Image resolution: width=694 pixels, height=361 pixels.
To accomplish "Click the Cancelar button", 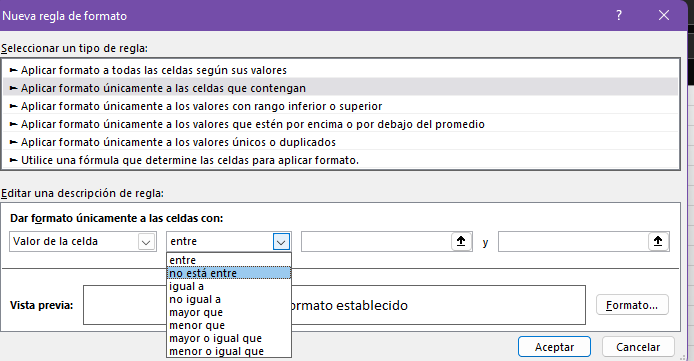I will pyautogui.click(x=638, y=347).
